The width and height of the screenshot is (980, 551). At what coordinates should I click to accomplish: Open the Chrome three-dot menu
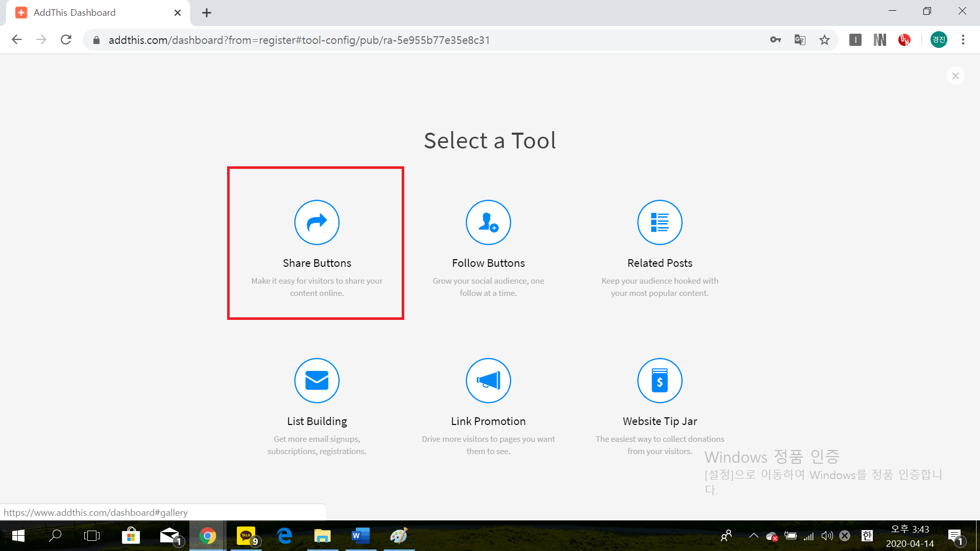point(963,40)
